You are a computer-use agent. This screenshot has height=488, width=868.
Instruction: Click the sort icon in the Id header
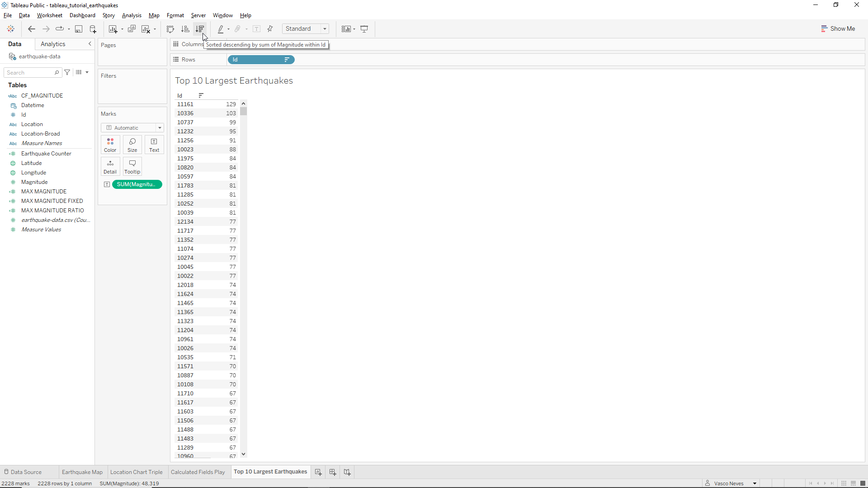[x=201, y=95]
